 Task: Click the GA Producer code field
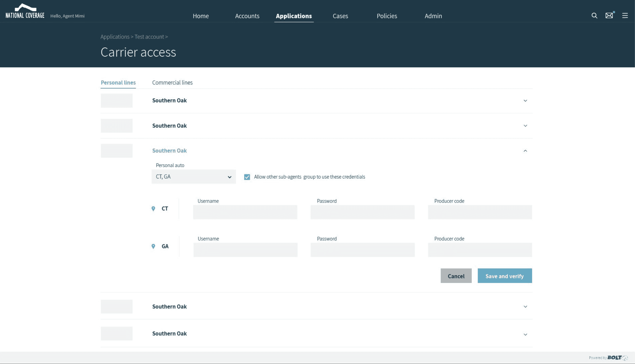click(x=480, y=250)
